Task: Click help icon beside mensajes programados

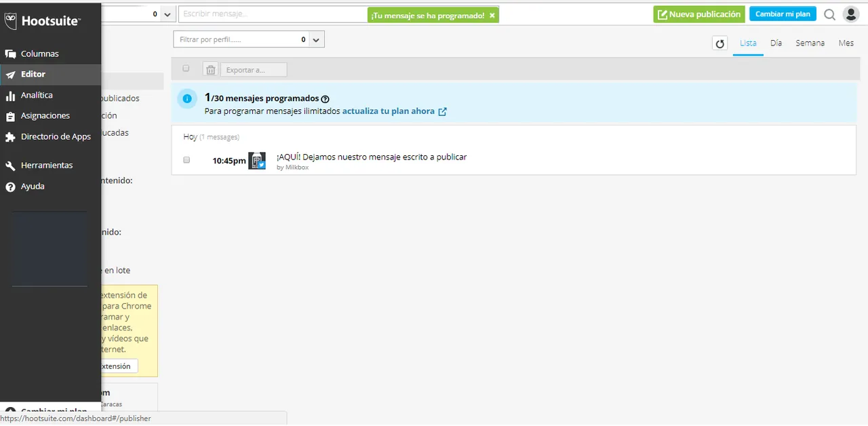Action: (x=325, y=99)
